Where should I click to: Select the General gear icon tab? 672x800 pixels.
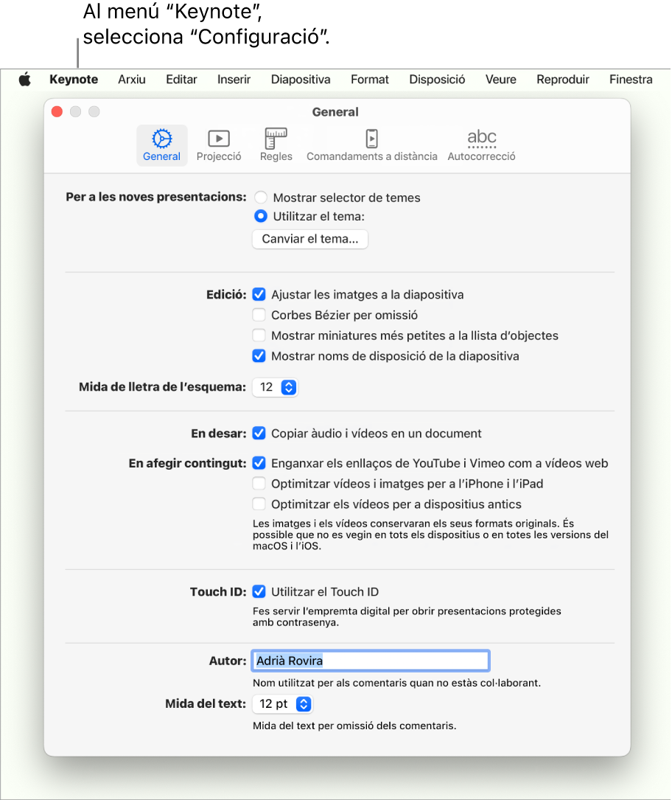pyautogui.click(x=161, y=145)
